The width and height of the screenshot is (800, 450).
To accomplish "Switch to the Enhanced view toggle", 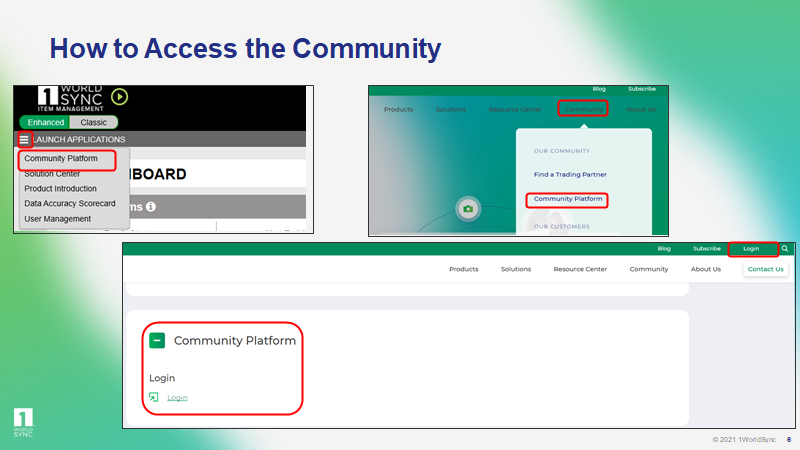I will (45, 122).
